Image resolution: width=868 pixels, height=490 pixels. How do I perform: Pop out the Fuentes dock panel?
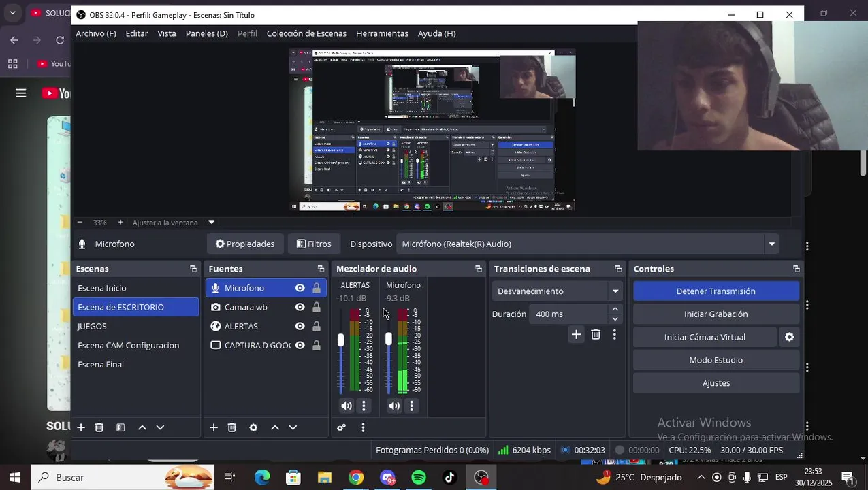(321, 269)
